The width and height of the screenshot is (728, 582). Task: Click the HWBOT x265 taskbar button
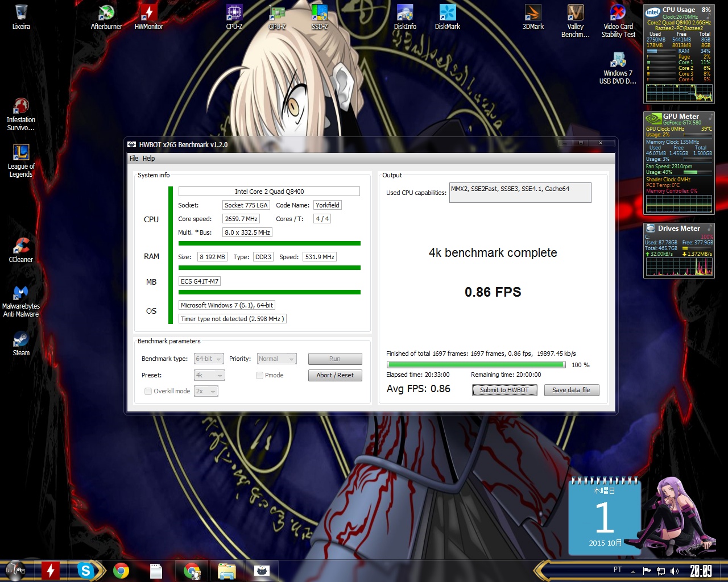[x=262, y=570]
